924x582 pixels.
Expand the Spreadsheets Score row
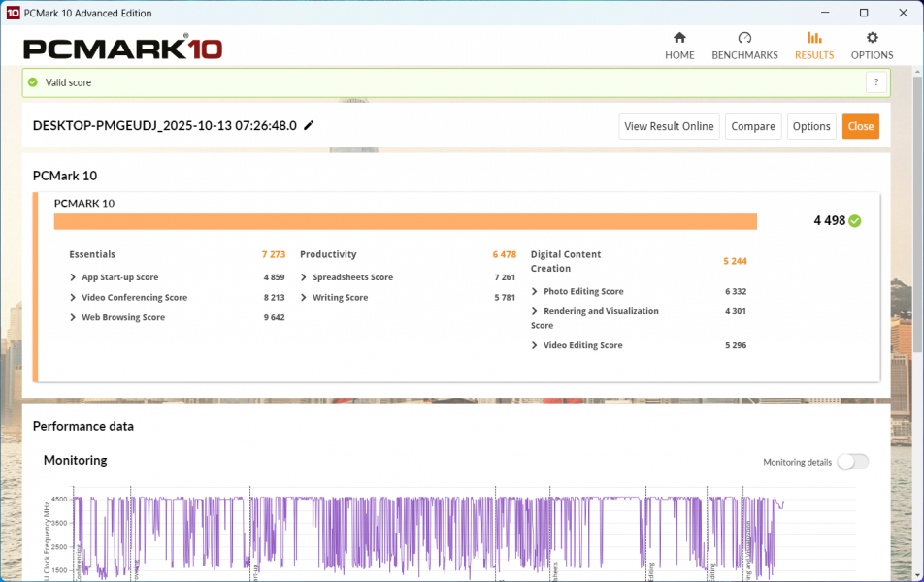point(304,277)
